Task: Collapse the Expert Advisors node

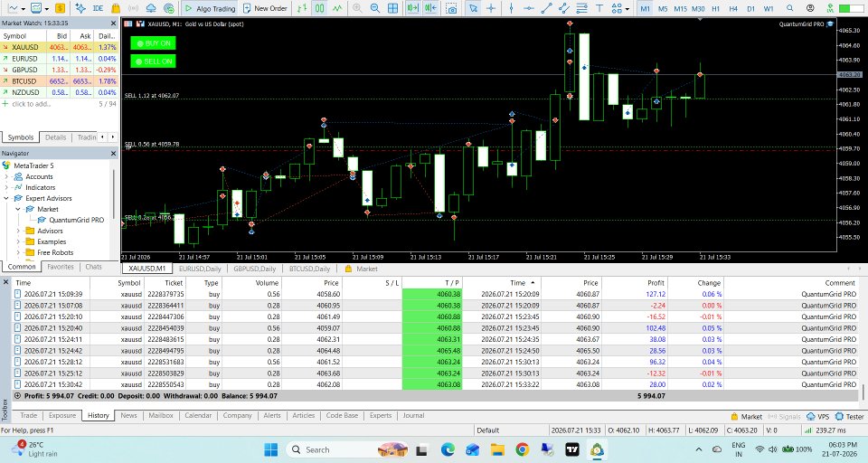Action: tap(6, 198)
